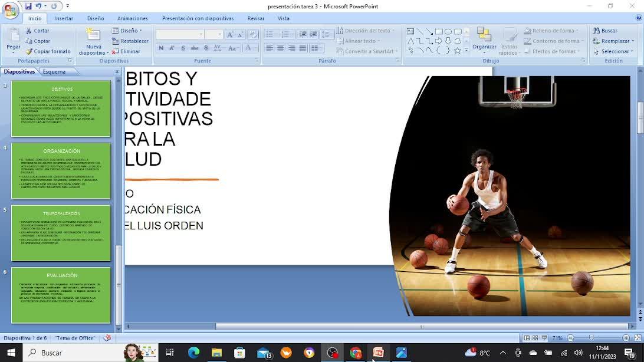
Task: Center text in Párrafo group
Action: pos(281,48)
